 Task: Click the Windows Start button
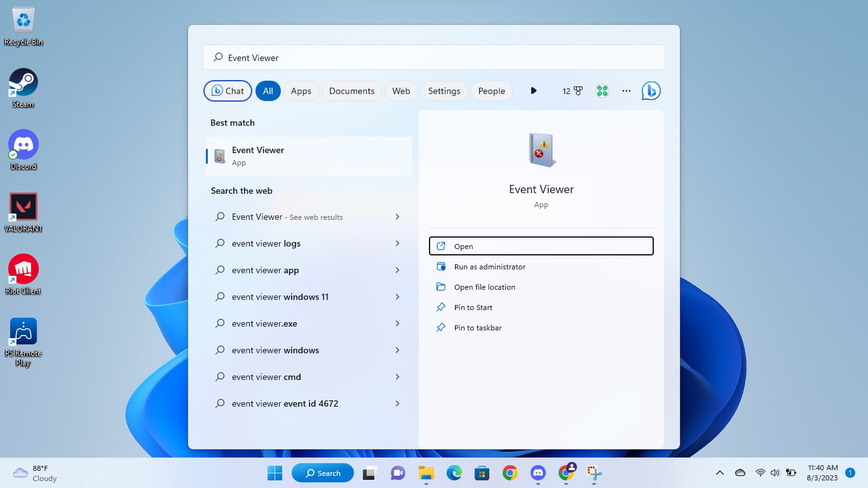275,473
